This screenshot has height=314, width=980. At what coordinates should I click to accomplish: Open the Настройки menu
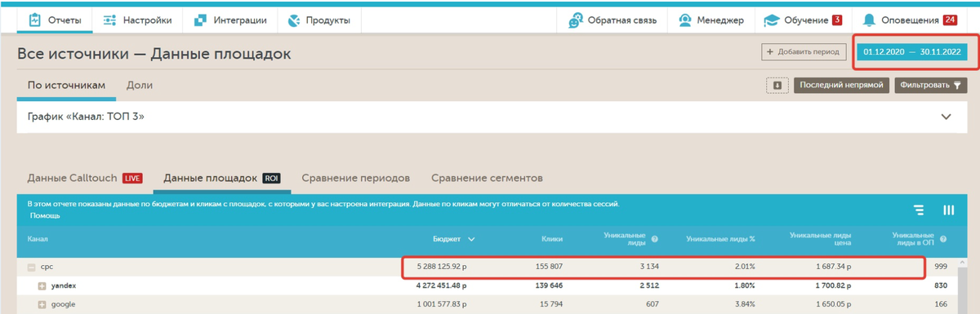point(138,20)
